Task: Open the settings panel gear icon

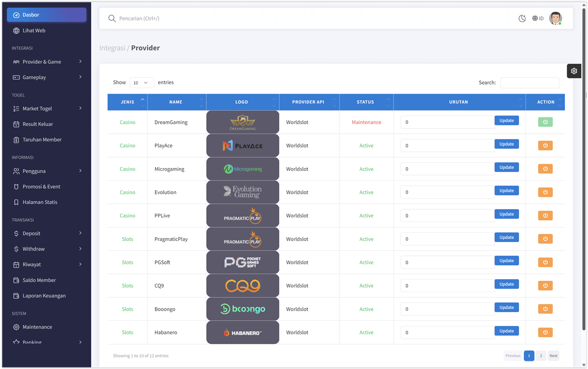Action: [574, 71]
